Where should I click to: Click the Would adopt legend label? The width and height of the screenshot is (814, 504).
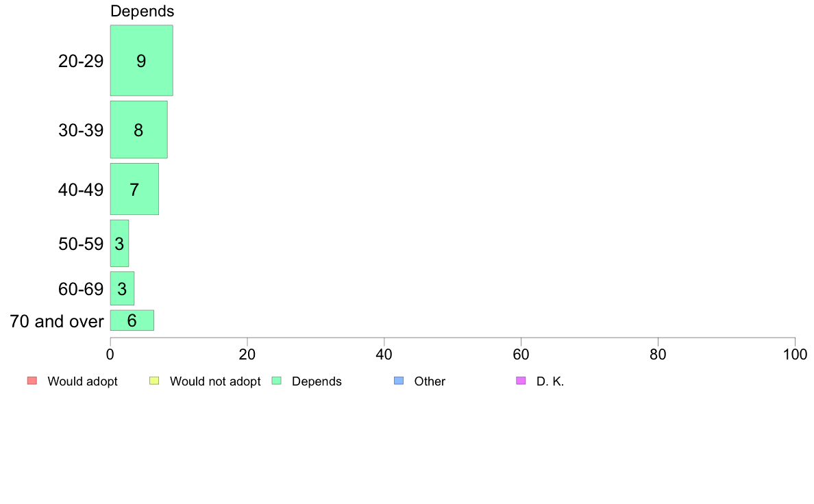coord(82,381)
